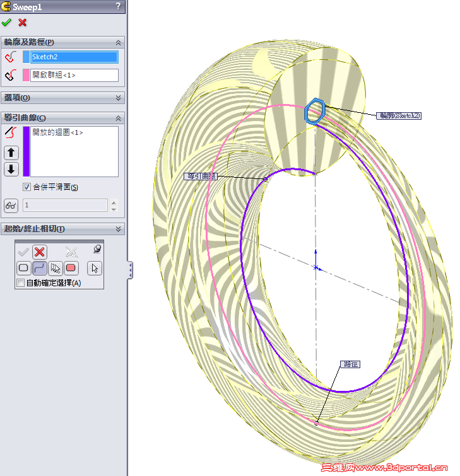Image resolution: width=460 pixels, height=476 pixels.
Task: Move guide curve down with arrow
Action: 11,169
